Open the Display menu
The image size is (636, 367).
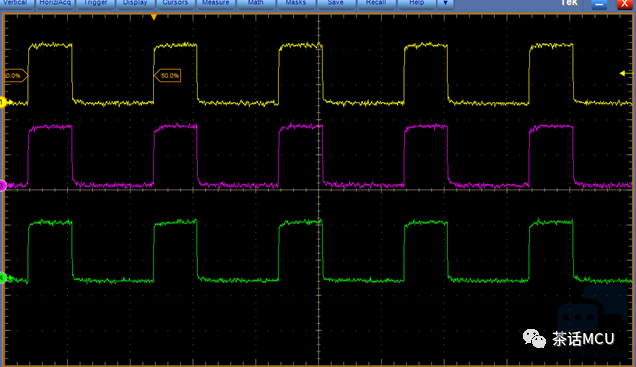coord(135,3)
